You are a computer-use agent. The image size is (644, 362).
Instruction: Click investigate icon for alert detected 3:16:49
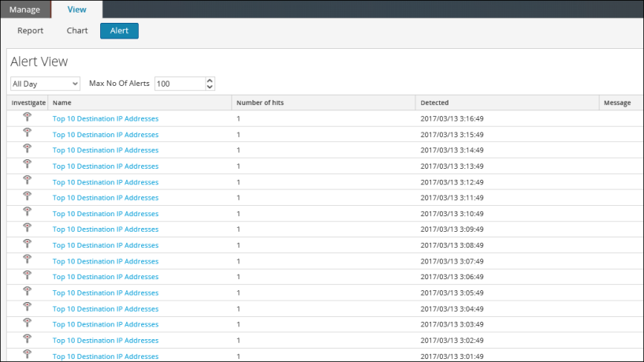pos(27,118)
